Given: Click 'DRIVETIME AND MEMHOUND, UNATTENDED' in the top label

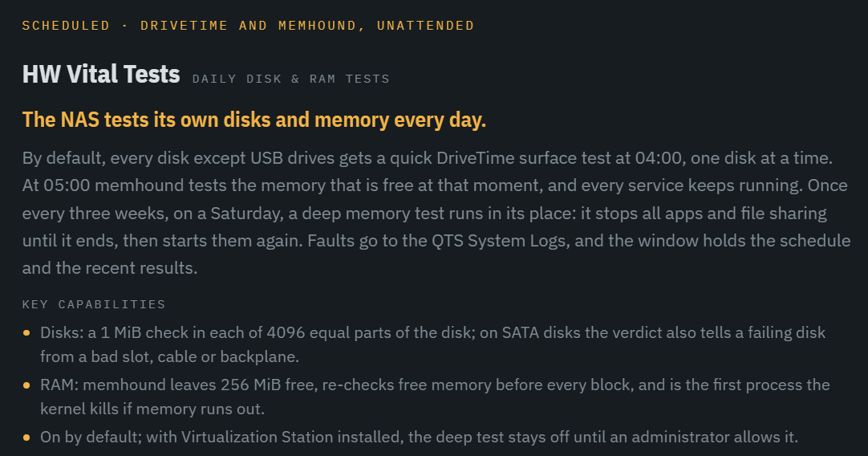Looking at the screenshot, I should [x=307, y=26].
